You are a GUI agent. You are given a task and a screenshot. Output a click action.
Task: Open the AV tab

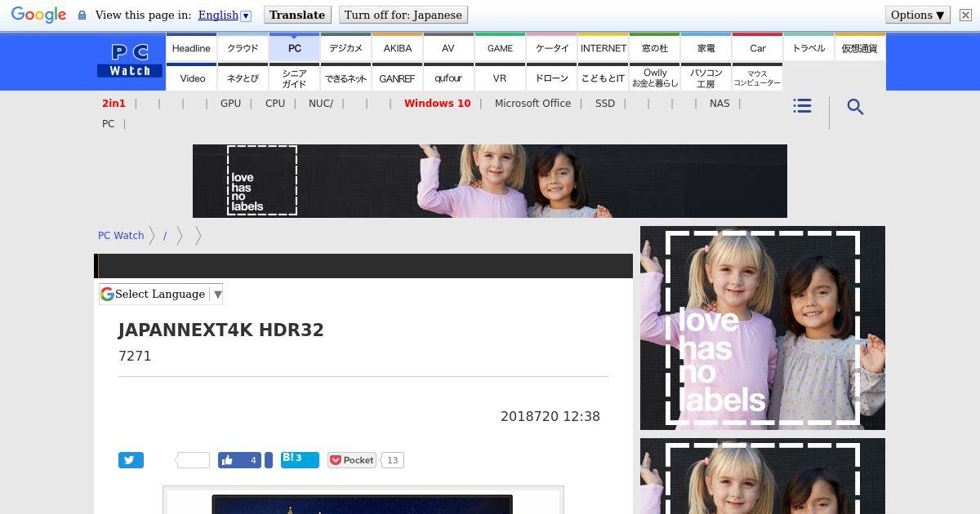tap(448, 47)
